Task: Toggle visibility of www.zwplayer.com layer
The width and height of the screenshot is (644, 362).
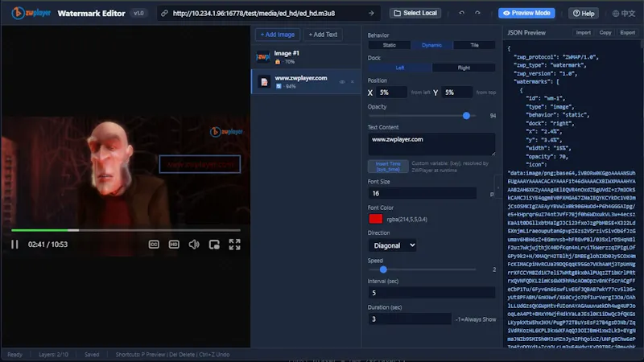Action: [341, 82]
